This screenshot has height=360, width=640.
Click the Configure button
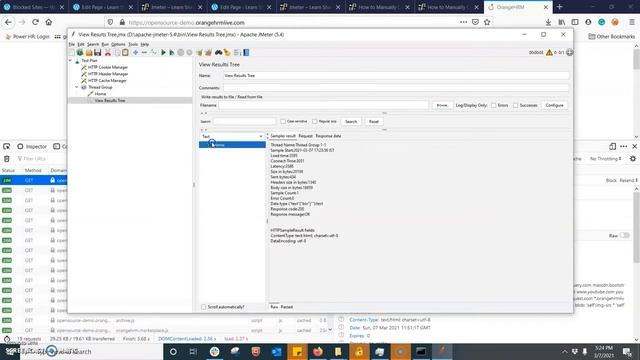tap(554, 105)
